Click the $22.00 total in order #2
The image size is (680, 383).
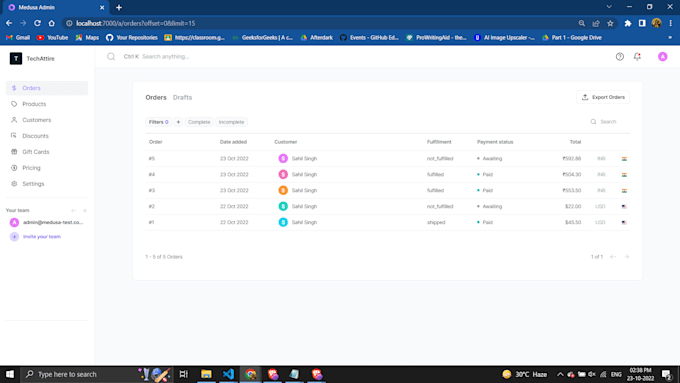click(x=573, y=206)
